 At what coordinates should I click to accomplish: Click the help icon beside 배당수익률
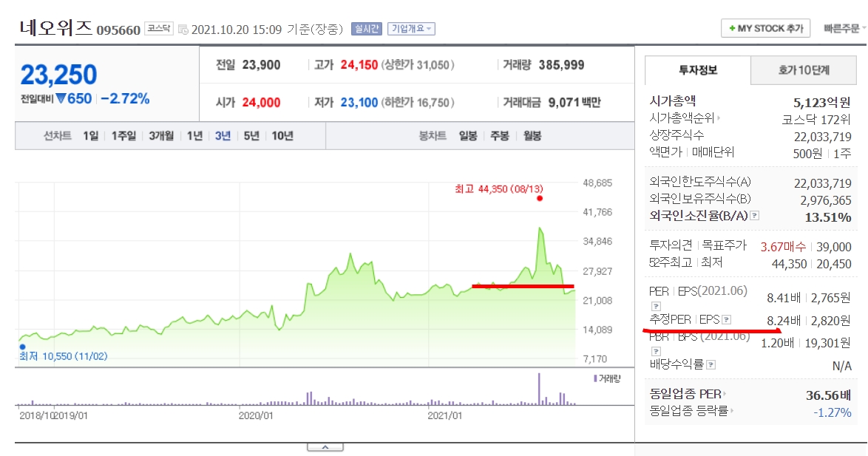tap(711, 364)
